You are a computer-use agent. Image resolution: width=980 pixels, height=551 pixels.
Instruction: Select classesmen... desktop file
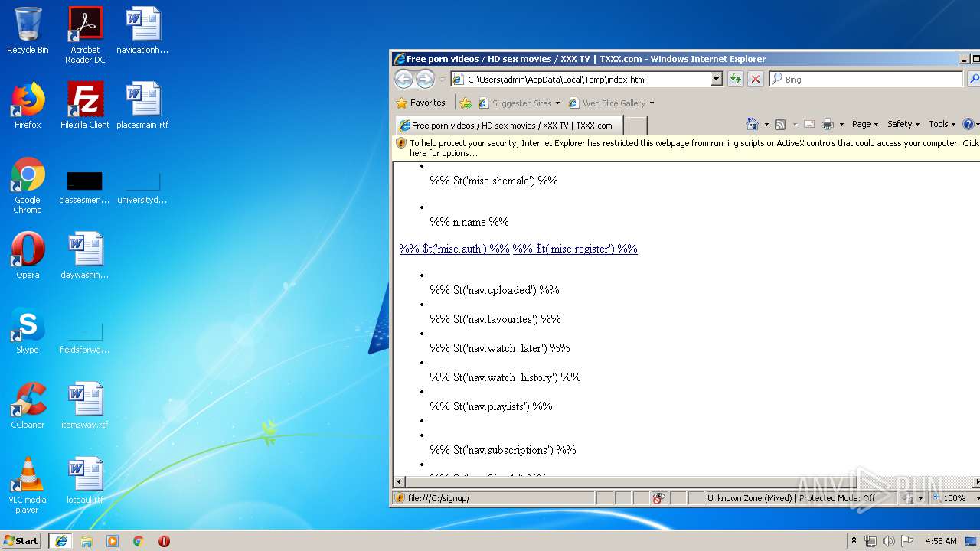pyautogui.click(x=85, y=186)
